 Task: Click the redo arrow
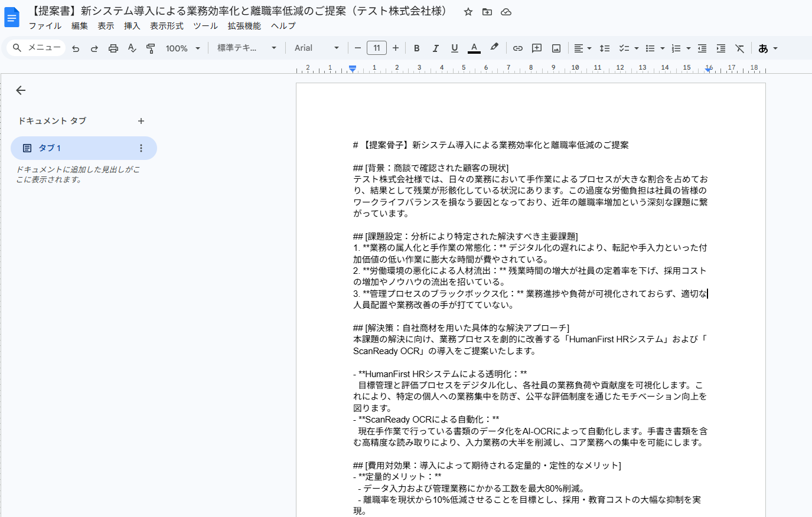click(94, 48)
